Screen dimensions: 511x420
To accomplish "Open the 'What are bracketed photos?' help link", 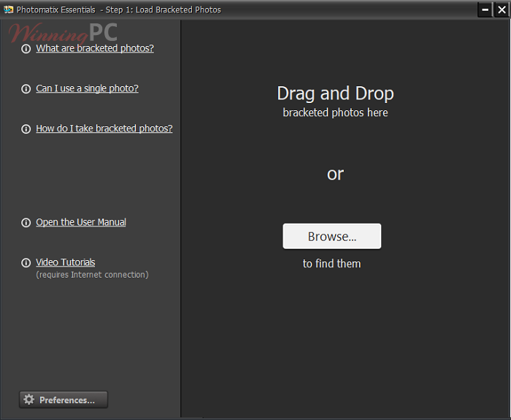I will (95, 48).
